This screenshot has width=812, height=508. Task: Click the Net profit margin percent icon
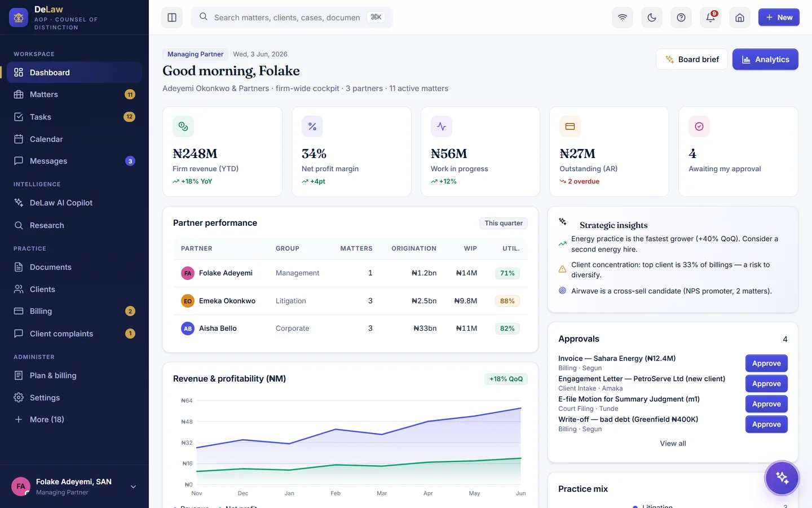click(312, 126)
